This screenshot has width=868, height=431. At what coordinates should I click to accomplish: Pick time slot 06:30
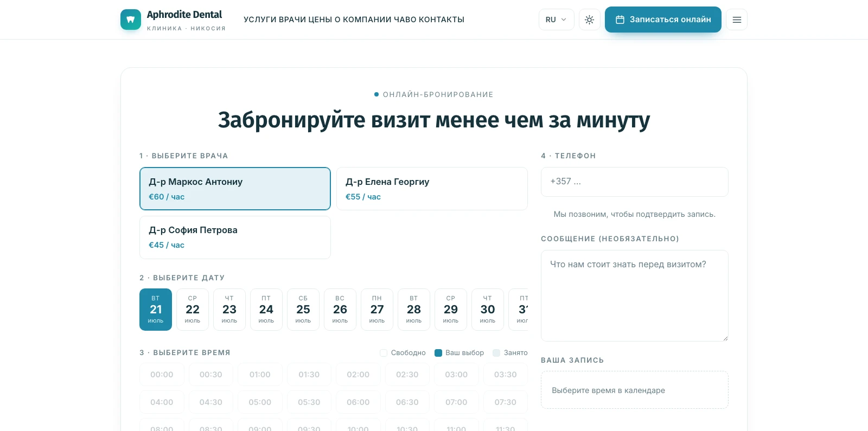(407, 402)
